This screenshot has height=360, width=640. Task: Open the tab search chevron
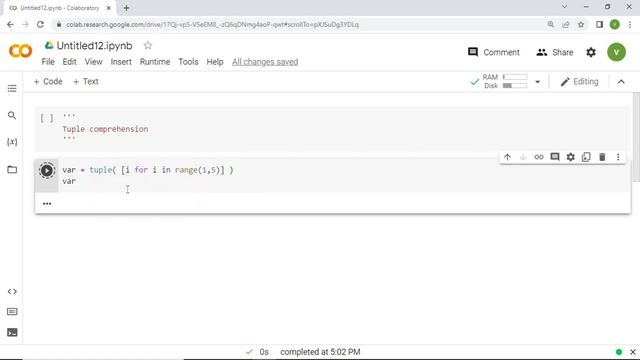pos(564,7)
